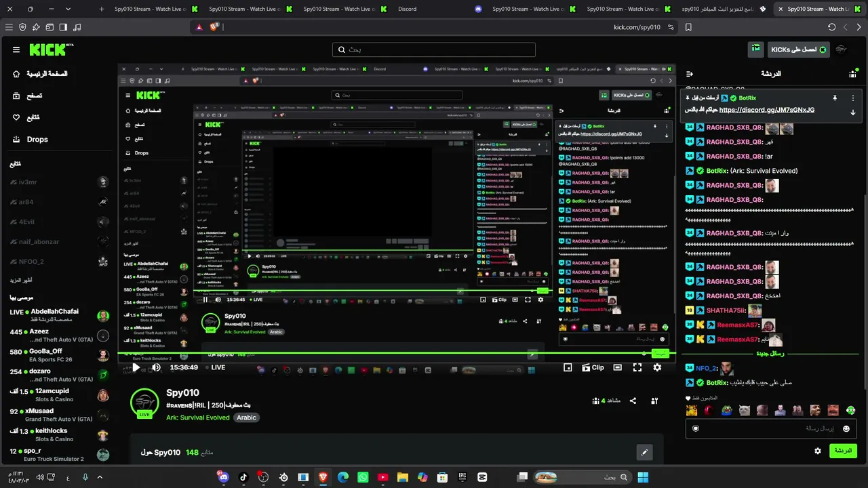
Task: Open the channel moderation icon beside share
Action: point(654,401)
